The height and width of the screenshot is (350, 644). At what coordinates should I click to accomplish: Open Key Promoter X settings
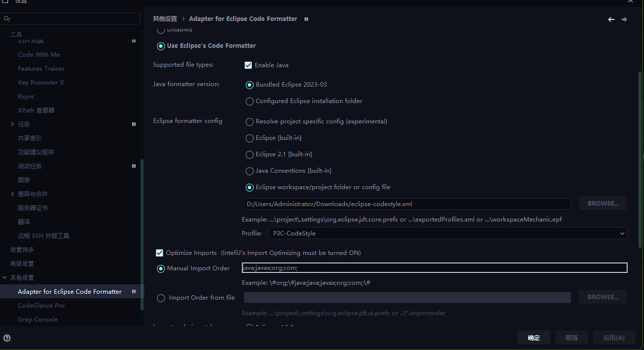[41, 83]
